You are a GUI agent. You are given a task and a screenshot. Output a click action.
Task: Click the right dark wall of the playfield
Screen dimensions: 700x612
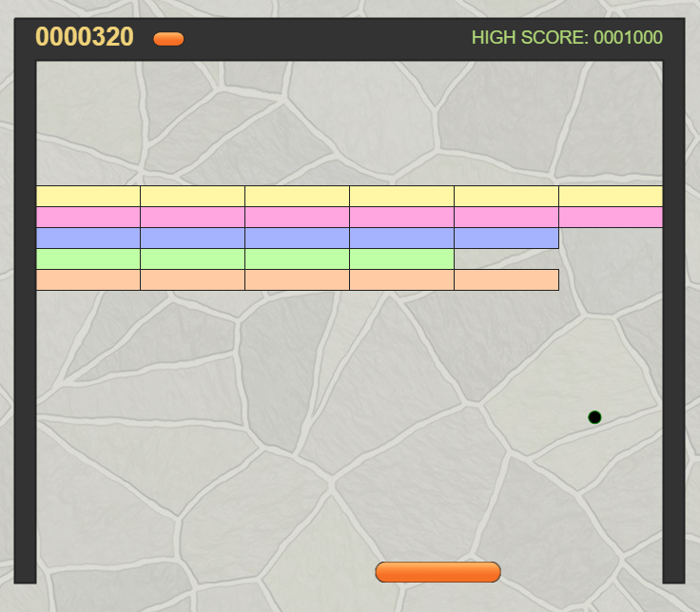[x=674, y=321]
